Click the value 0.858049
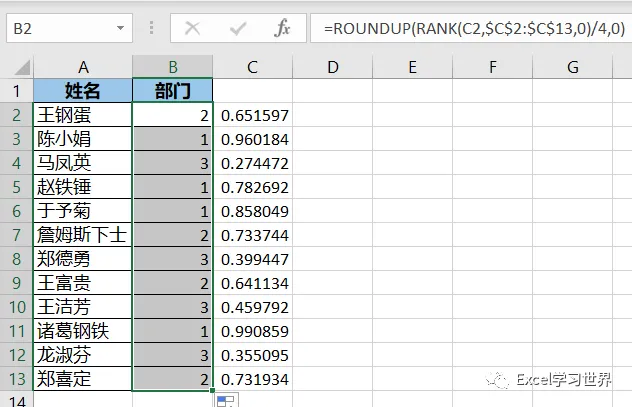 click(253, 211)
